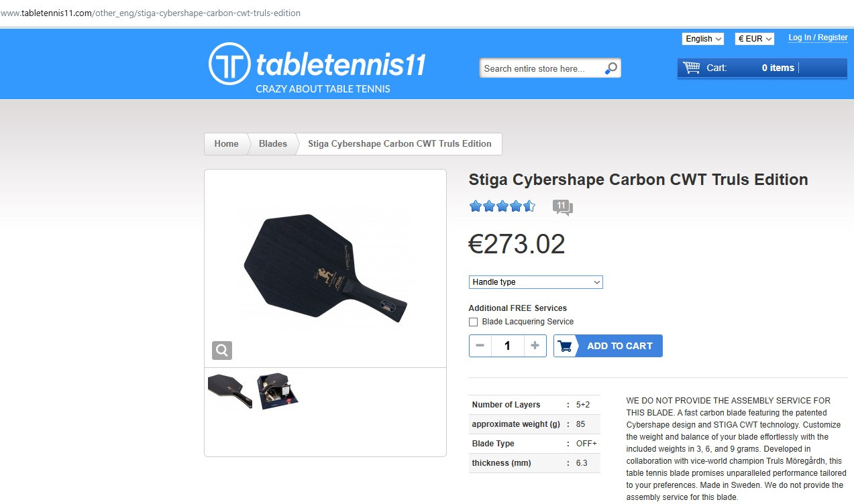
Task: Click the ADD TO CART button
Action: (x=608, y=346)
